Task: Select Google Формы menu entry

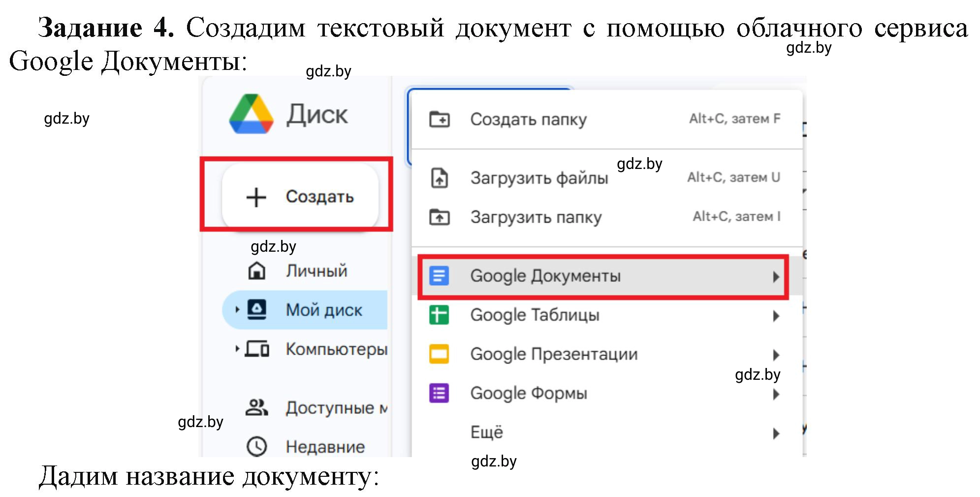Action: pos(607,394)
